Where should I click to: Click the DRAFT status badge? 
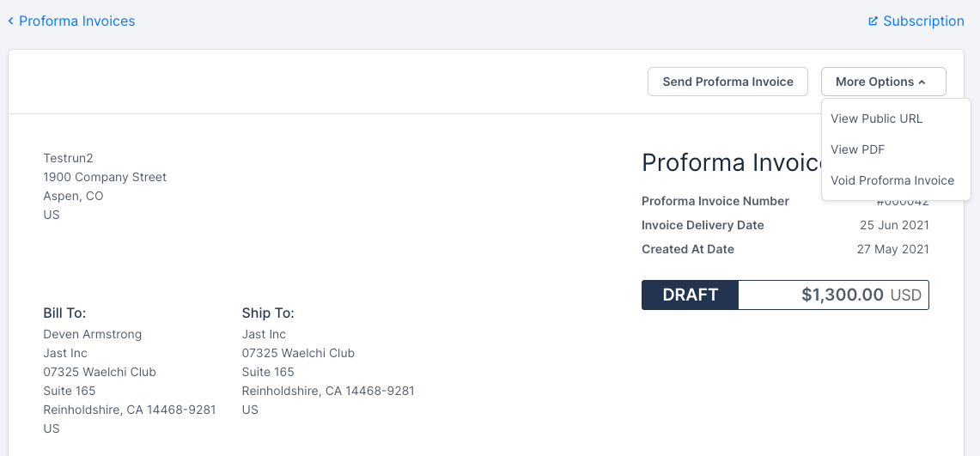(690, 295)
